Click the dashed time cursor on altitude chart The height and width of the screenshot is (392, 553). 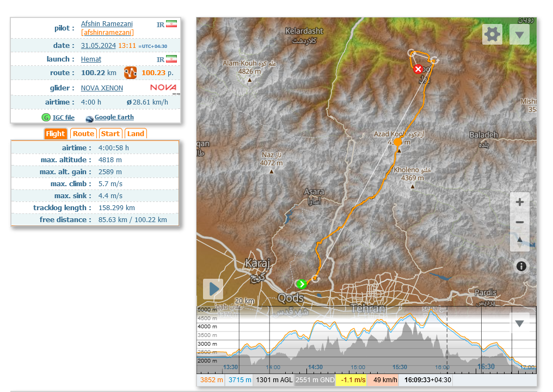coord(447,340)
